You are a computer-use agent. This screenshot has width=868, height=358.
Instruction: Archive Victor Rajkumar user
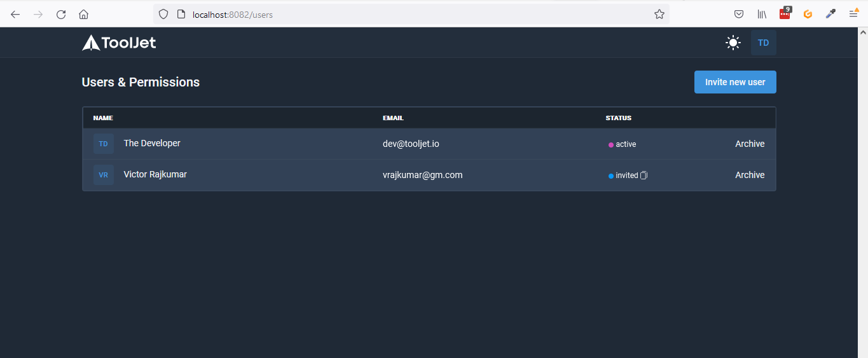click(750, 175)
